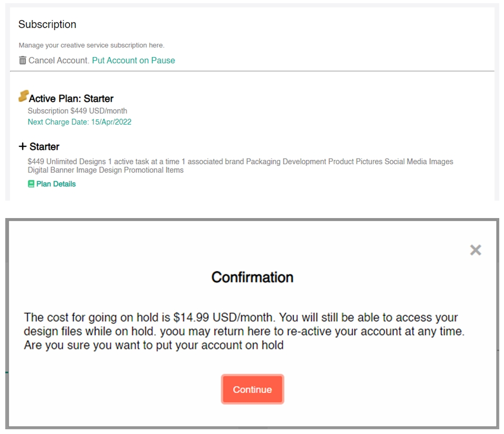Open the Plan Details link
Viewport: 504px width, 434px height.
click(x=56, y=184)
